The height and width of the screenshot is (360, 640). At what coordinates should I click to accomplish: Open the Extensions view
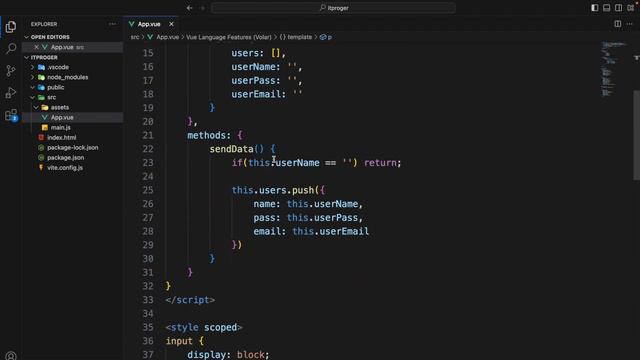[11, 115]
